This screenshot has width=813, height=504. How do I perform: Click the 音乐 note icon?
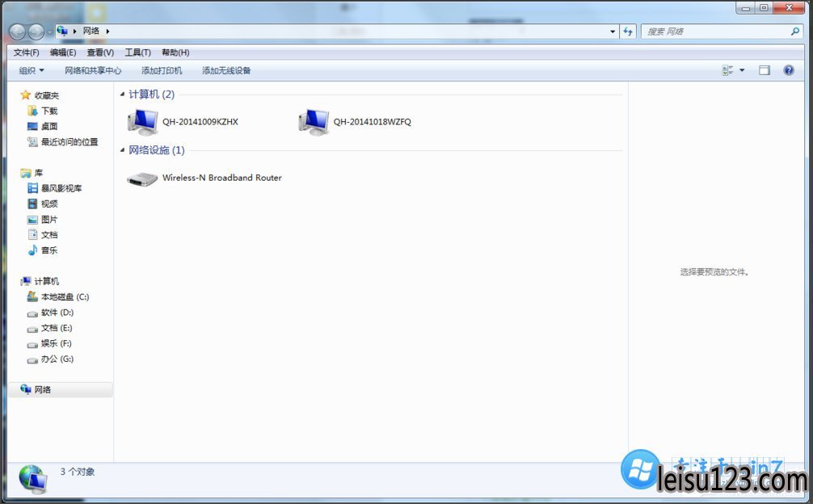coord(32,250)
